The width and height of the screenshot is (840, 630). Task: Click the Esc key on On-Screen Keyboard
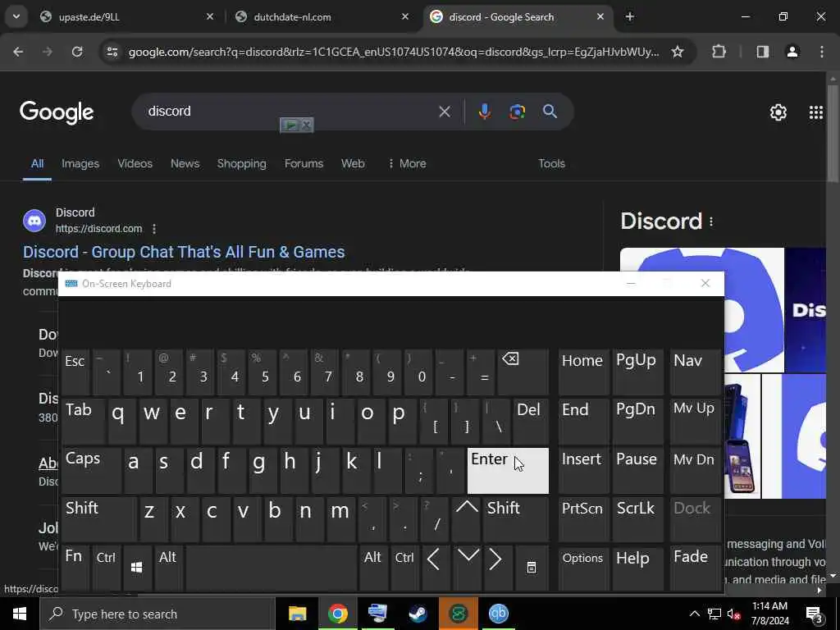click(x=75, y=372)
